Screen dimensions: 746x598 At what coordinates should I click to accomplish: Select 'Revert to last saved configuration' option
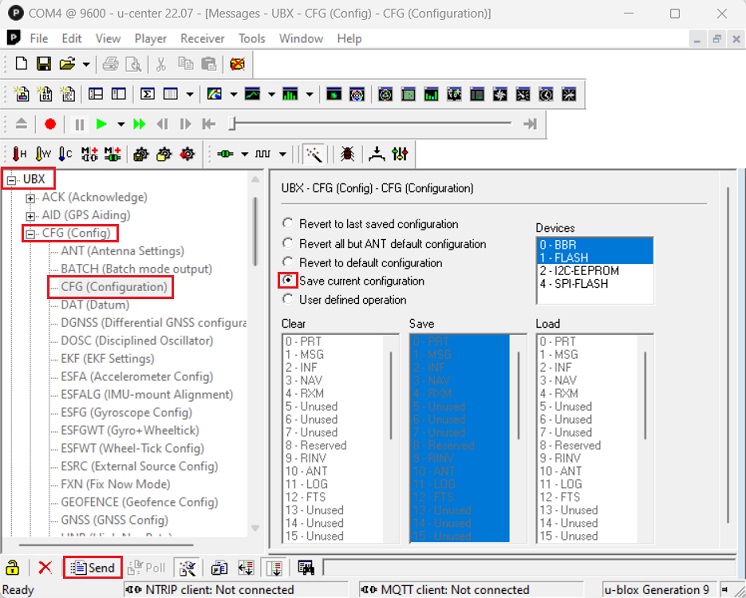pyautogui.click(x=289, y=224)
